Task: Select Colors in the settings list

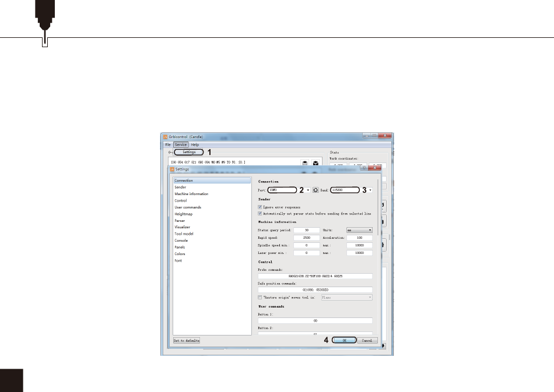Action: tap(180, 254)
